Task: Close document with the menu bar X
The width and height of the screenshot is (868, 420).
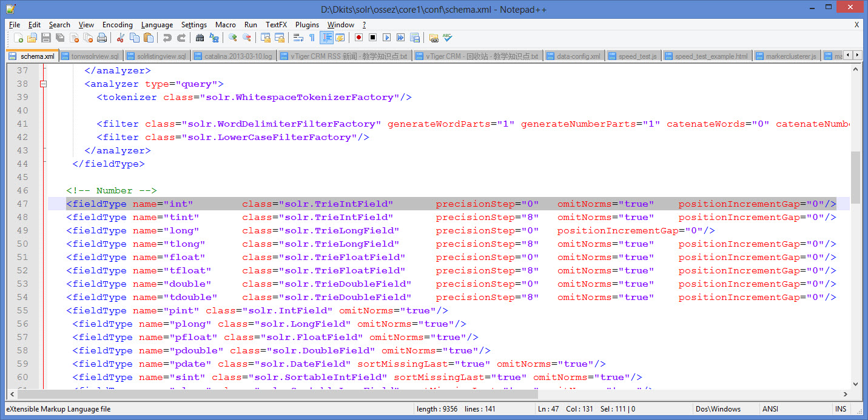Action: pos(856,25)
